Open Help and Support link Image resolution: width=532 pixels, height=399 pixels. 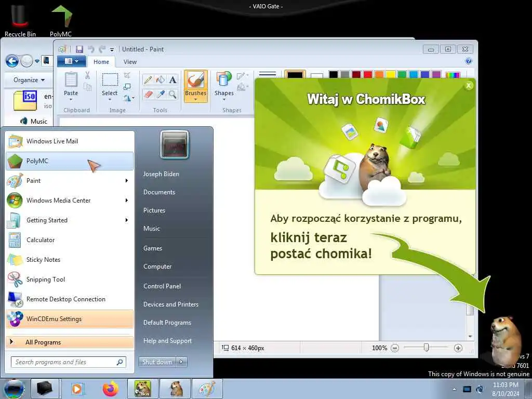point(167,341)
